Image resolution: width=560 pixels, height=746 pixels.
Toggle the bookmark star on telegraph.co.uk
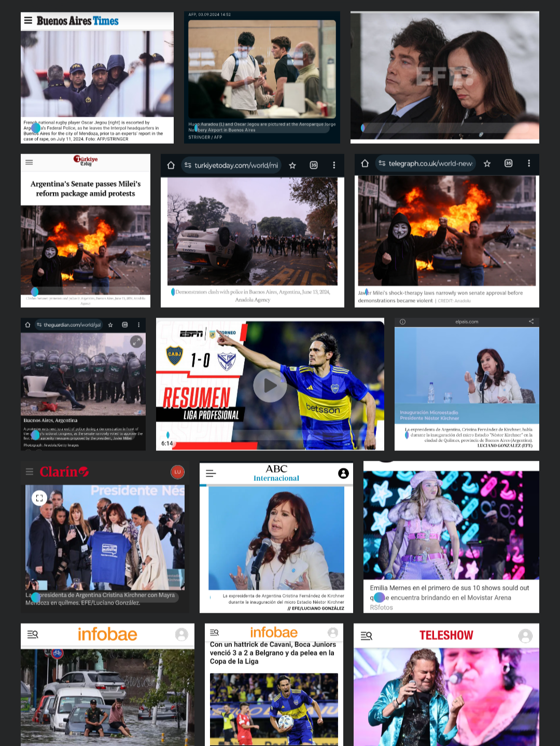487,163
